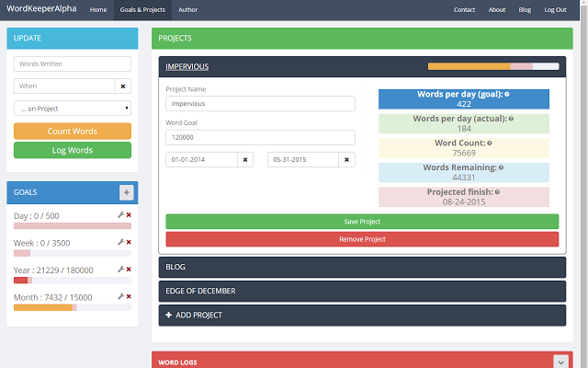Screen dimensions: 588x368
Task: Clear the 01-01-2014 start date
Action: click(x=245, y=159)
